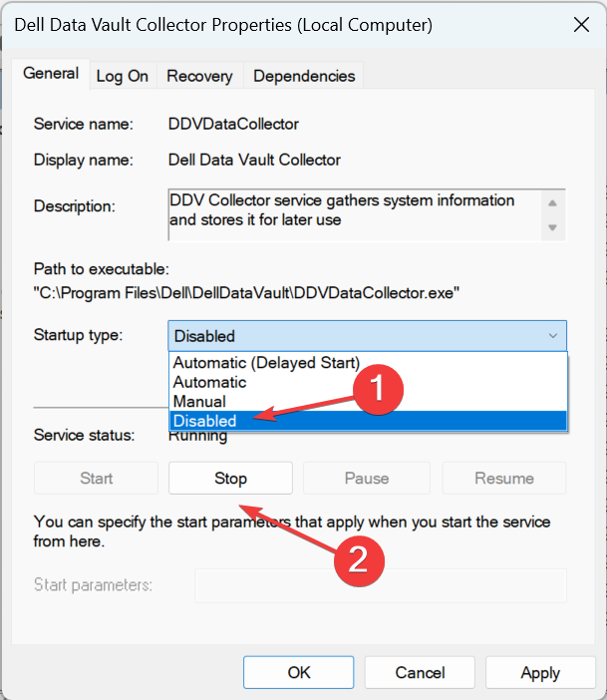Select Manual from the startup type list
Image resolution: width=607 pixels, height=700 pixels.
[199, 402]
